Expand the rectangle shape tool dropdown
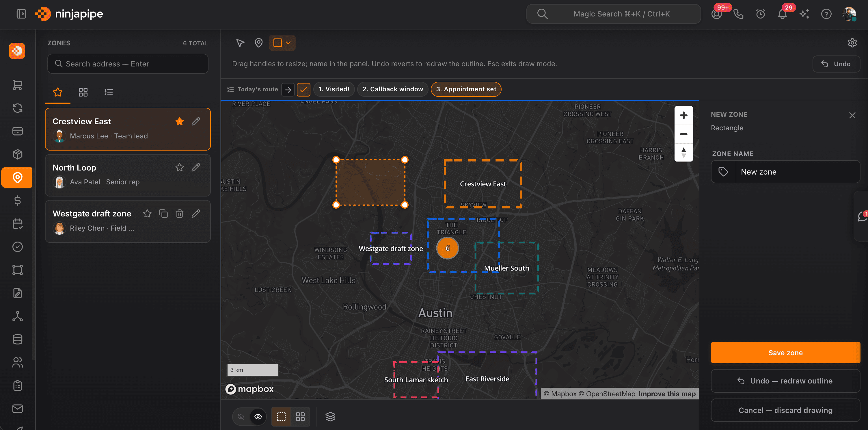868x430 pixels. tap(288, 43)
